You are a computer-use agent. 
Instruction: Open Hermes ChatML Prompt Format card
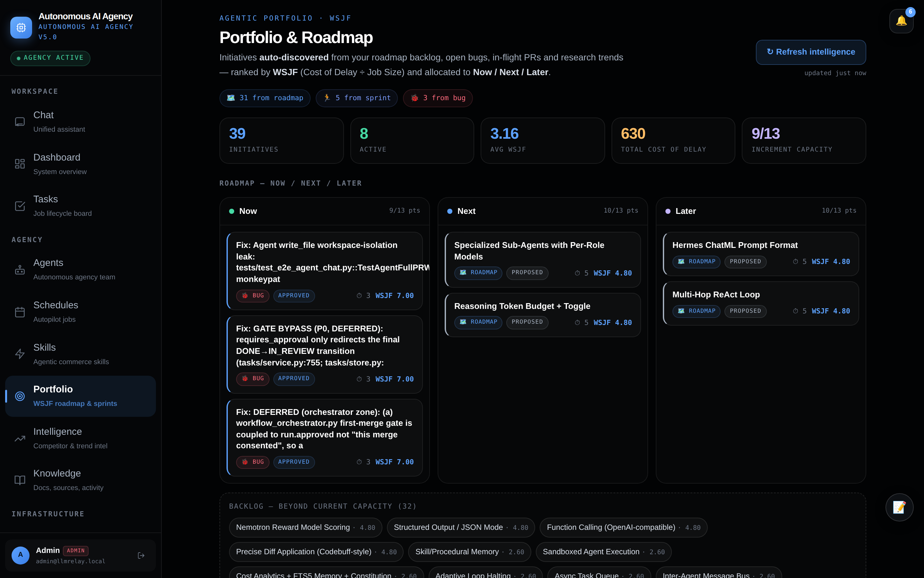point(761,254)
